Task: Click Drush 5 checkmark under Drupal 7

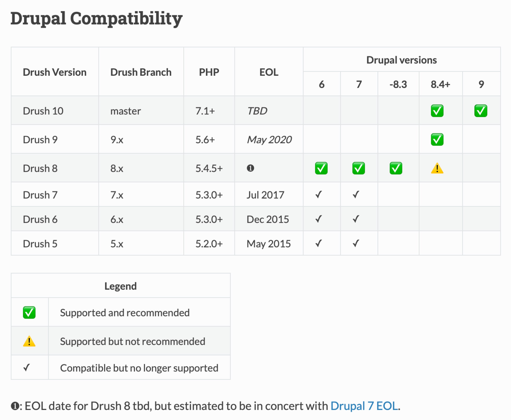Action: pos(356,243)
